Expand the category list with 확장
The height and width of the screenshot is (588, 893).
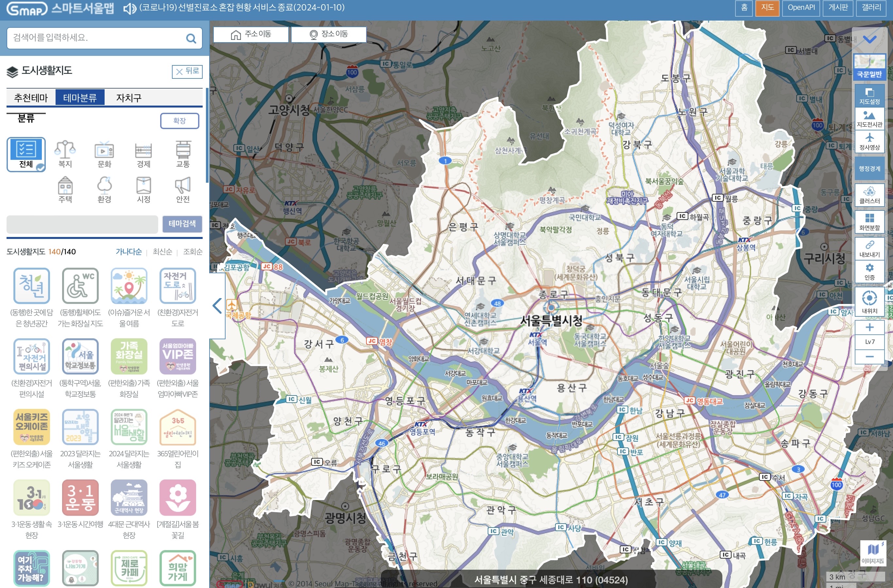(179, 121)
